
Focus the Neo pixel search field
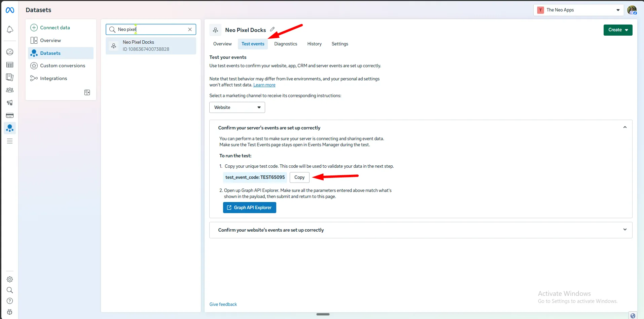click(x=151, y=29)
